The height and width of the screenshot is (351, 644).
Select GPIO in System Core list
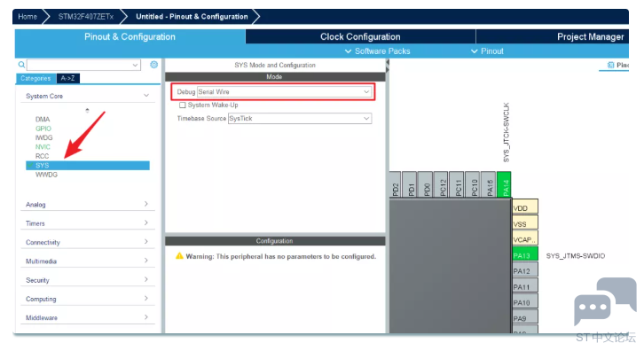tap(43, 129)
